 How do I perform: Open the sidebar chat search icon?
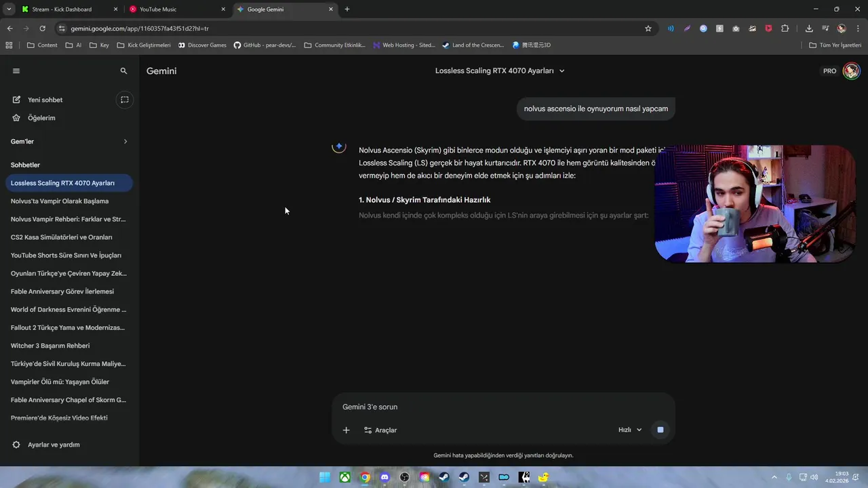click(123, 70)
